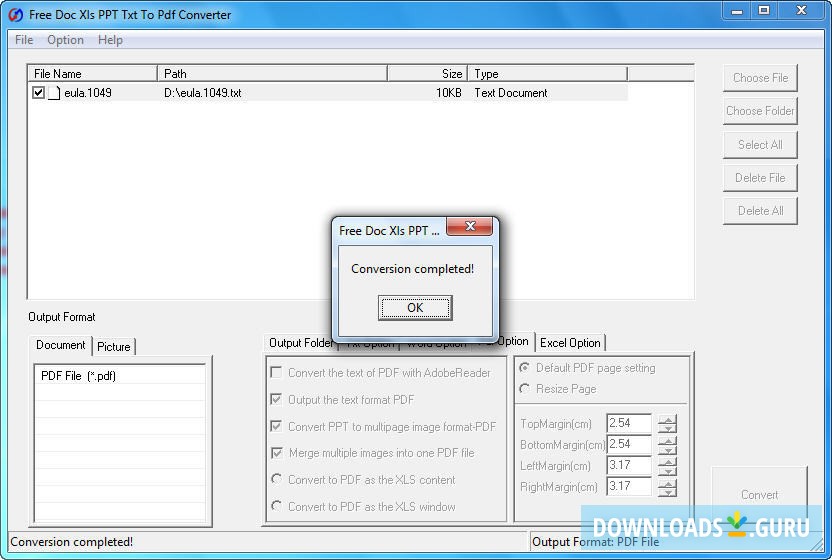Click the Delete All button
The height and width of the screenshot is (560, 832).
pyautogui.click(x=760, y=211)
